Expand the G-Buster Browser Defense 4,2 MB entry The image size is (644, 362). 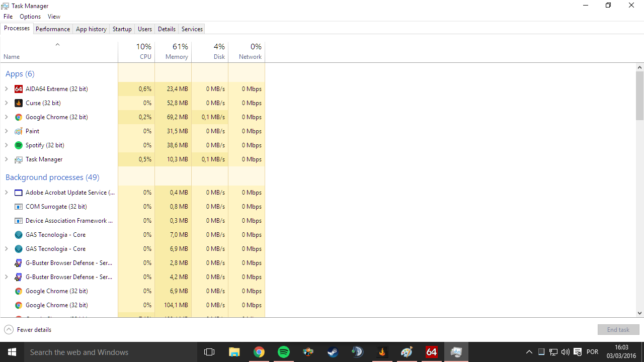7,277
